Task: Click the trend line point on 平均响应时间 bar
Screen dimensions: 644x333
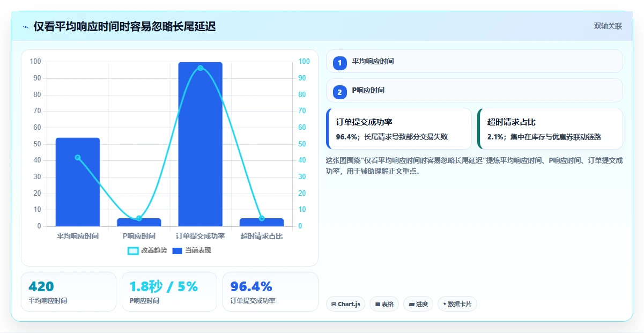Action: tap(78, 157)
